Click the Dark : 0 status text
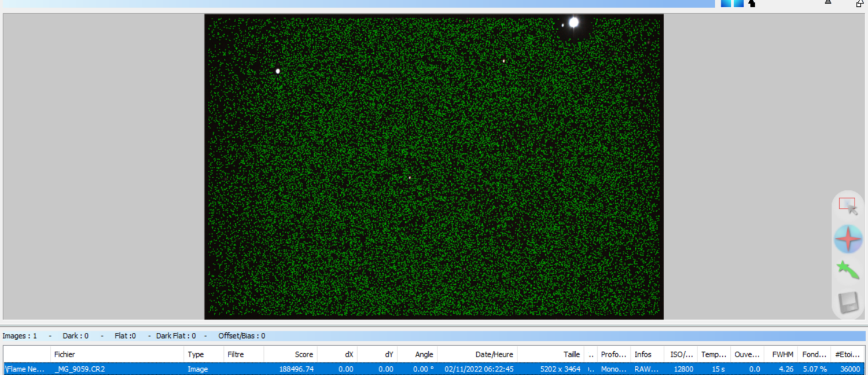The image size is (868, 375). point(76,336)
